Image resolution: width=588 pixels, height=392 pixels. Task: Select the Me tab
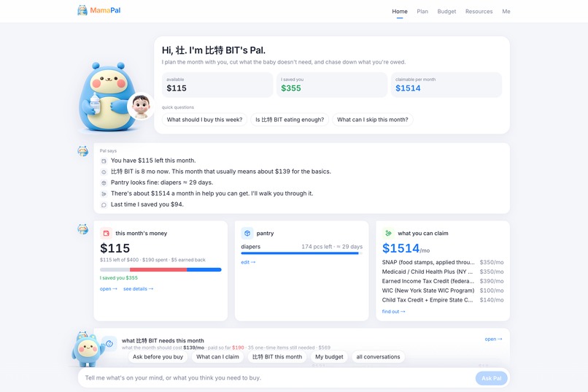click(x=506, y=11)
